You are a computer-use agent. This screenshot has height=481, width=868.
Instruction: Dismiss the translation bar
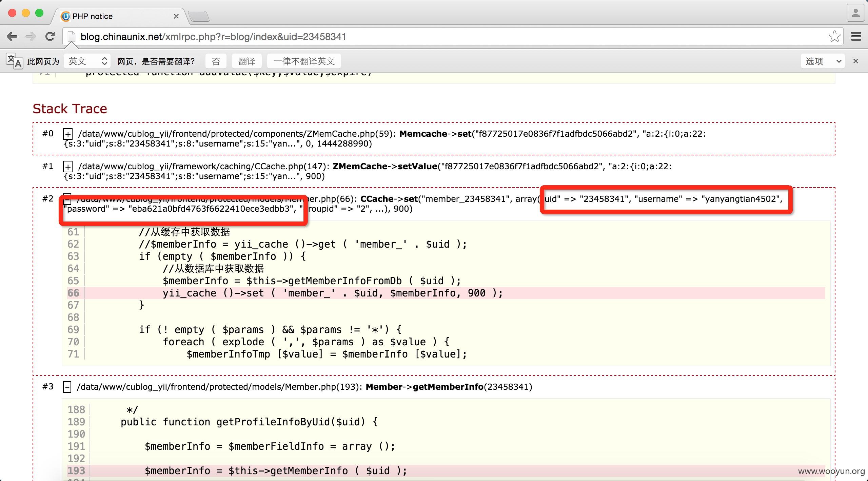(x=856, y=61)
